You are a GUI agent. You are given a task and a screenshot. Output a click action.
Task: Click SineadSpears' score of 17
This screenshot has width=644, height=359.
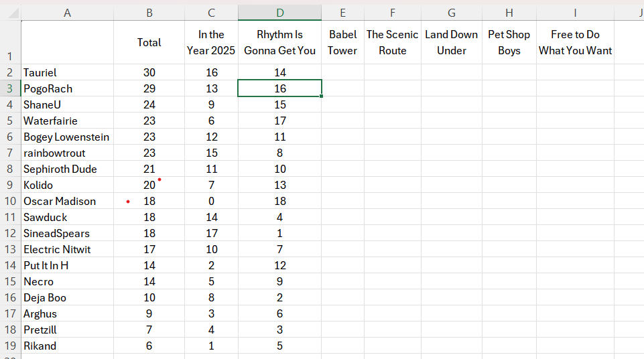pos(211,234)
